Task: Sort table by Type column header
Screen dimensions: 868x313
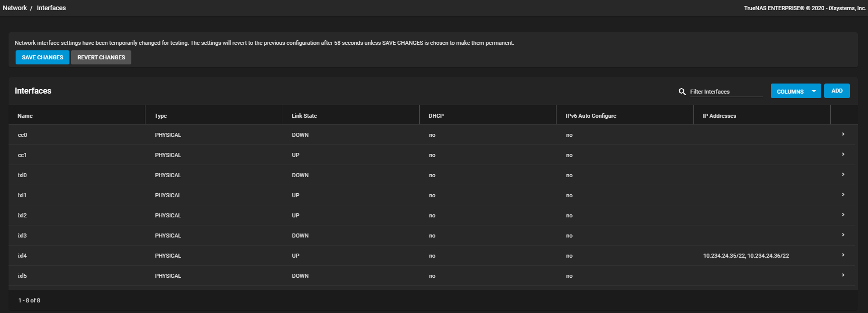Action: (x=161, y=116)
